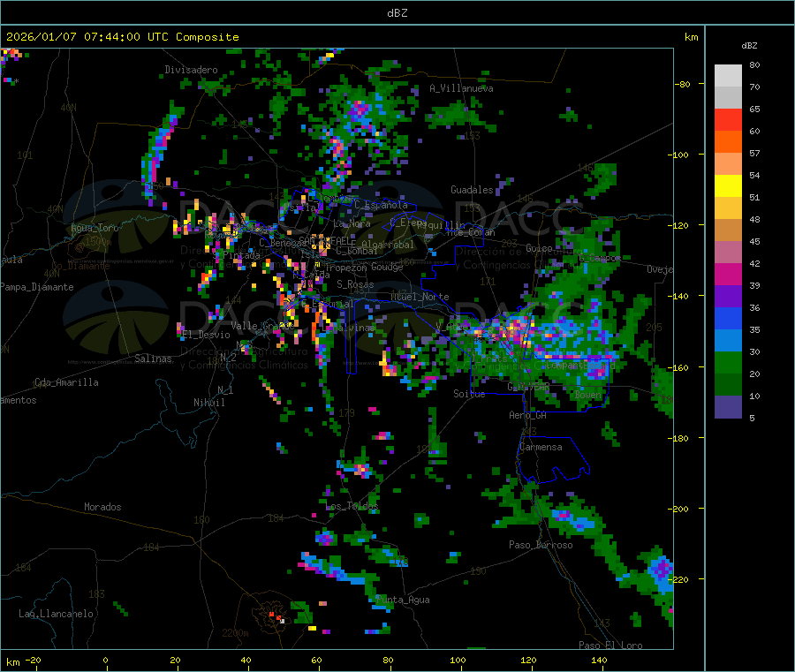This screenshot has width=795, height=672.
Task: Click the orange 57-60 dBZ legend swatch
Action: [x=728, y=142]
